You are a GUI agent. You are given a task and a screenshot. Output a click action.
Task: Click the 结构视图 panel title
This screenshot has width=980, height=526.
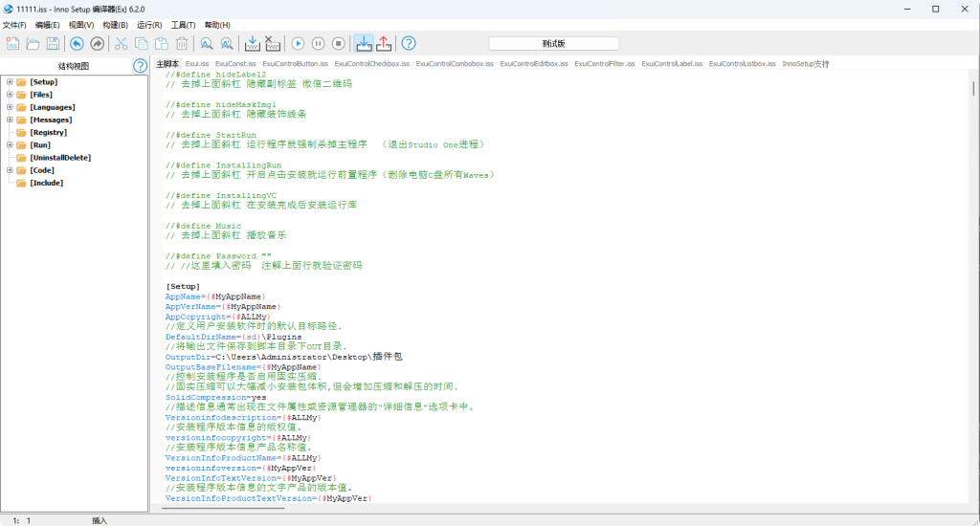(x=74, y=66)
